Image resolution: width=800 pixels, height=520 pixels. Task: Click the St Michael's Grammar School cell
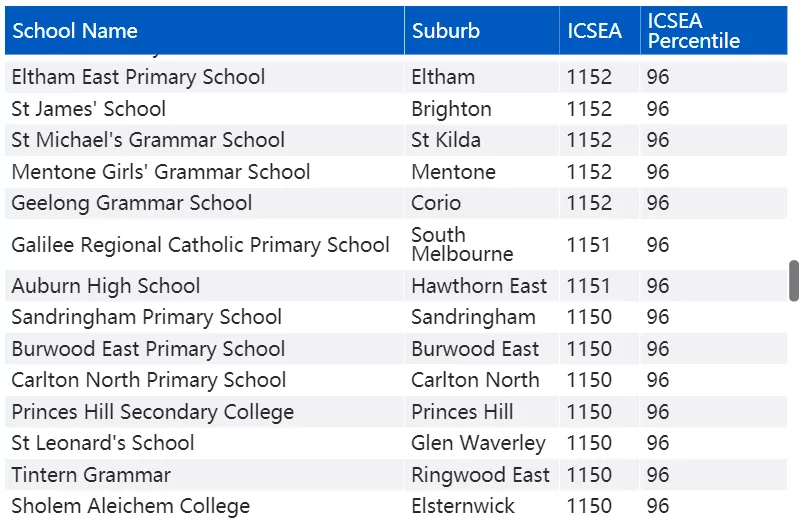148,140
